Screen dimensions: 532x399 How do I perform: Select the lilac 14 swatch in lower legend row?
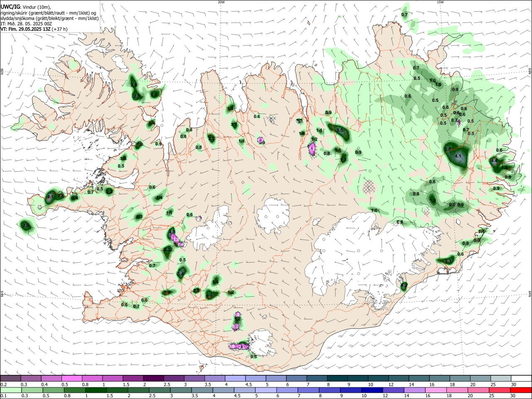[x=415, y=390]
